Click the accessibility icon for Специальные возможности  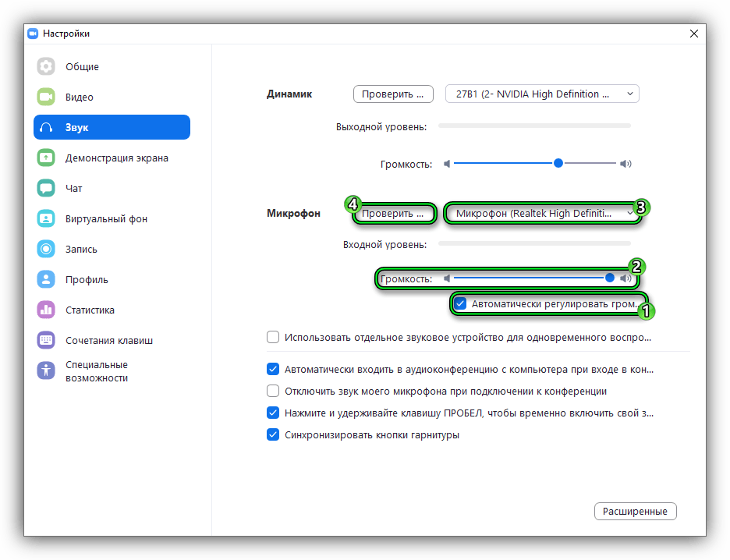click(x=45, y=371)
